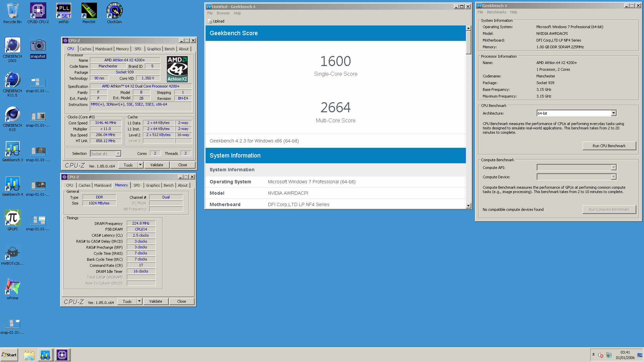Open Browser menu in Geekbench results window
The image size is (644, 362).
(223, 13)
